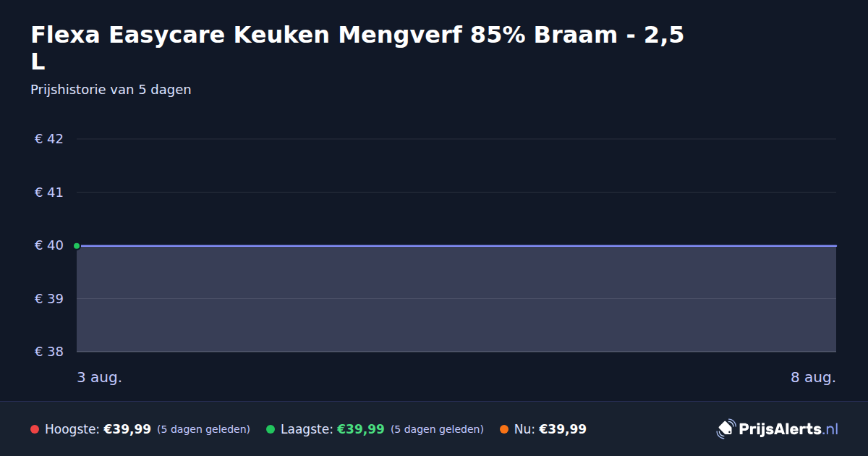Click the € 39 axis label
This screenshot has height=456, width=868.
point(49,299)
